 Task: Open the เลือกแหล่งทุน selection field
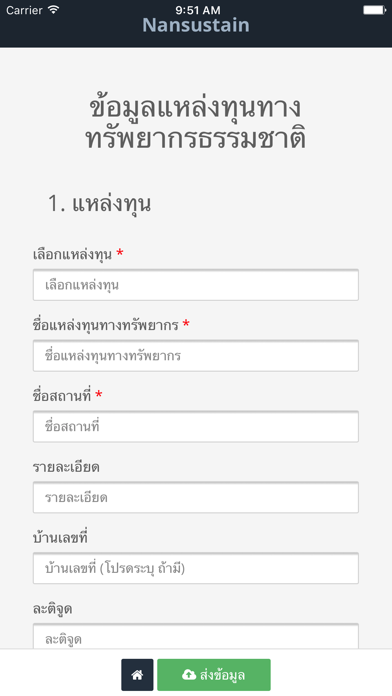click(x=196, y=285)
